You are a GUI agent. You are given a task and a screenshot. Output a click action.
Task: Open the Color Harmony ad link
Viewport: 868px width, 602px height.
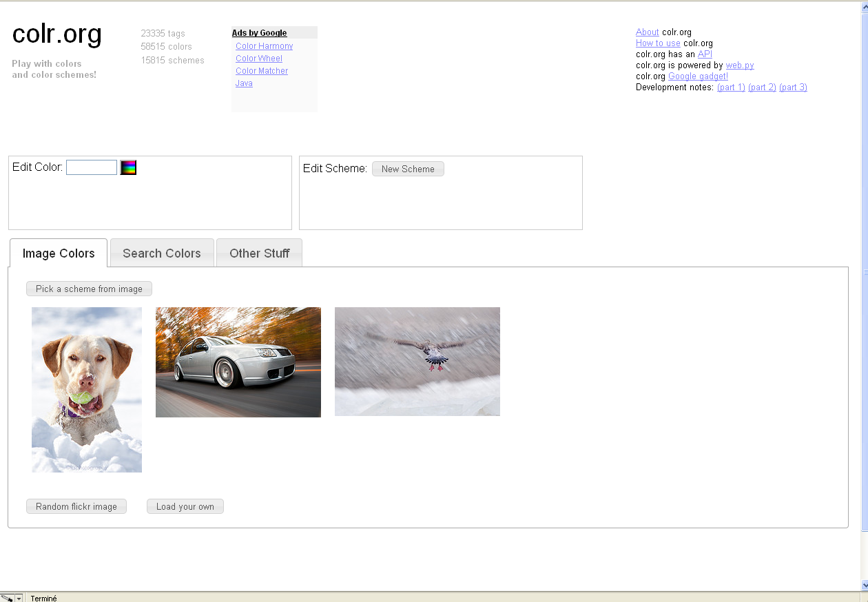point(264,46)
